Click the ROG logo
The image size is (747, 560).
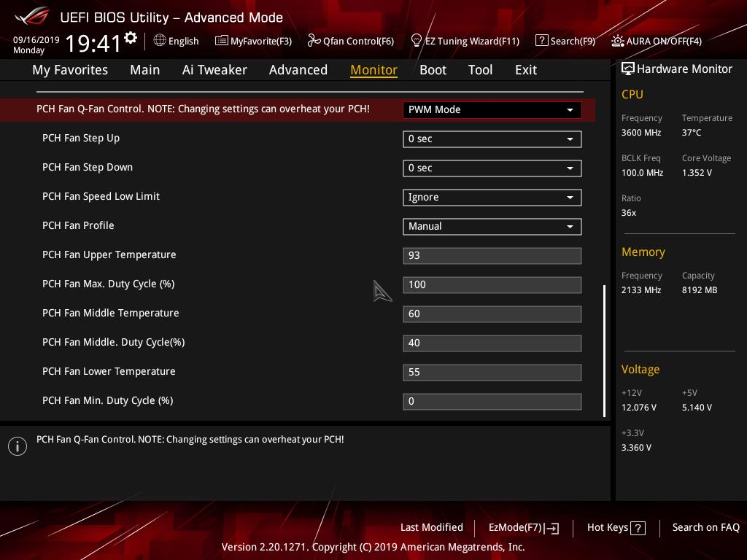coord(32,17)
